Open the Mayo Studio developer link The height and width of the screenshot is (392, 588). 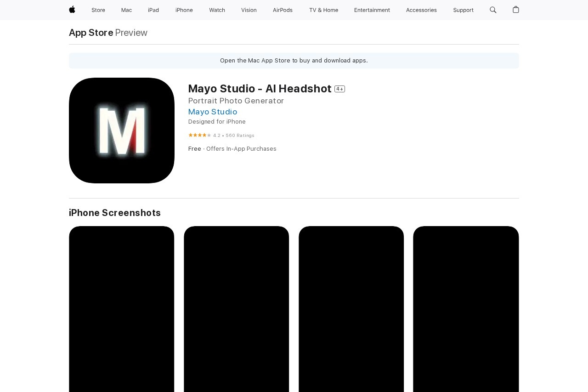click(x=213, y=112)
